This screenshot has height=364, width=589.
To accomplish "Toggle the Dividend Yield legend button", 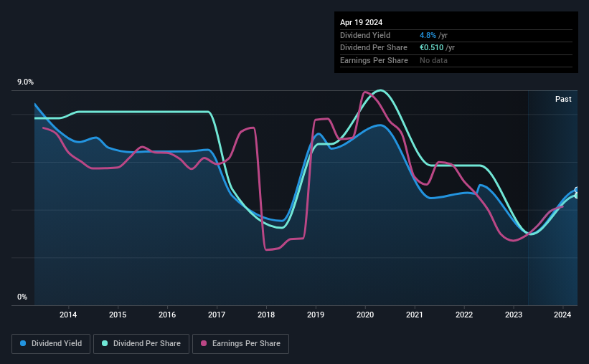I will [x=51, y=344].
